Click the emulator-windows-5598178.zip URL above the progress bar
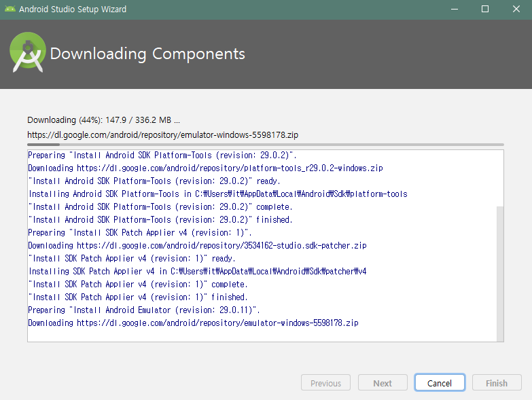532x400 pixels. tap(162, 135)
